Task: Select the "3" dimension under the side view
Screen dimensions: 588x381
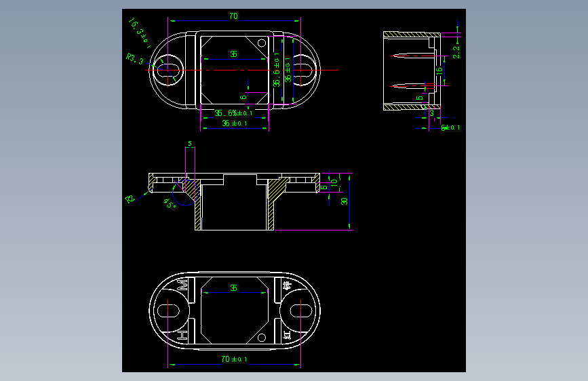Action: point(431,113)
